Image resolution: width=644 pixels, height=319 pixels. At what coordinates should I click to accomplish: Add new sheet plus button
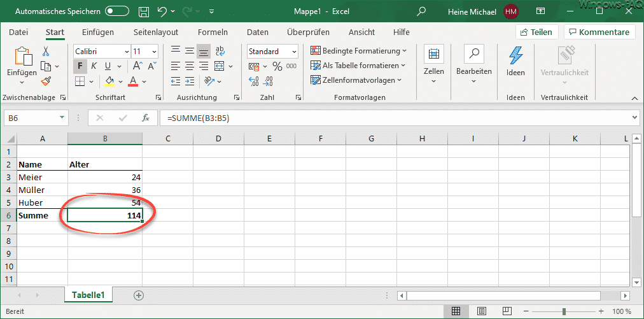139,295
